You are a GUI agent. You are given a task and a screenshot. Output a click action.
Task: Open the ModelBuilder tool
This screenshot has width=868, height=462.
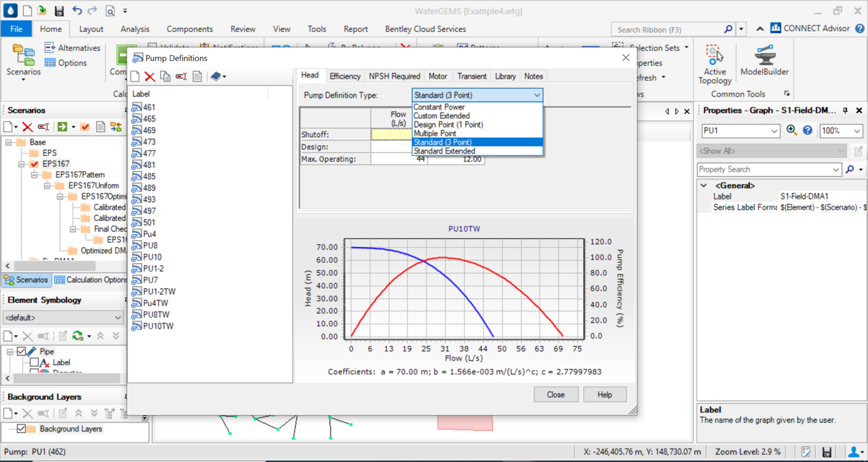pyautogui.click(x=764, y=61)
